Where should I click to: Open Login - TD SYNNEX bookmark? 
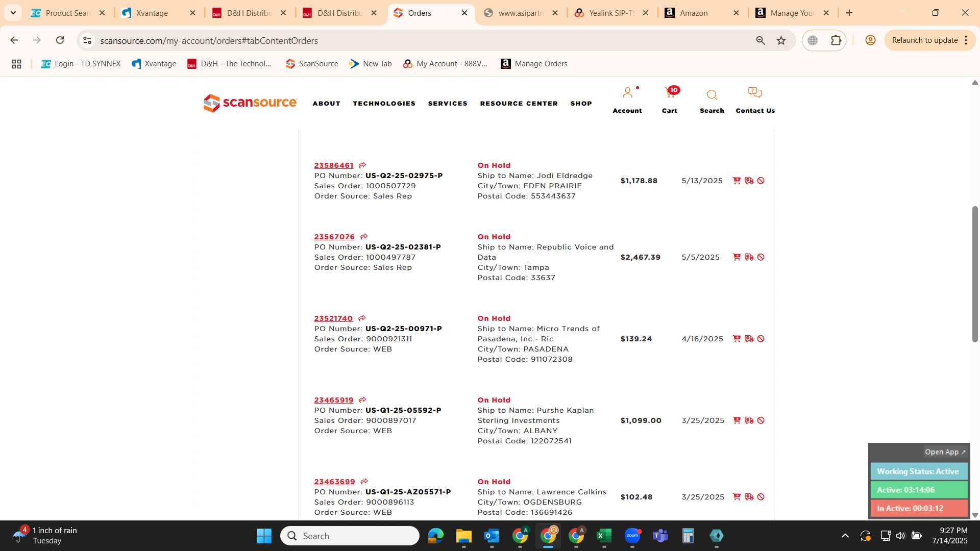[81, 64]
